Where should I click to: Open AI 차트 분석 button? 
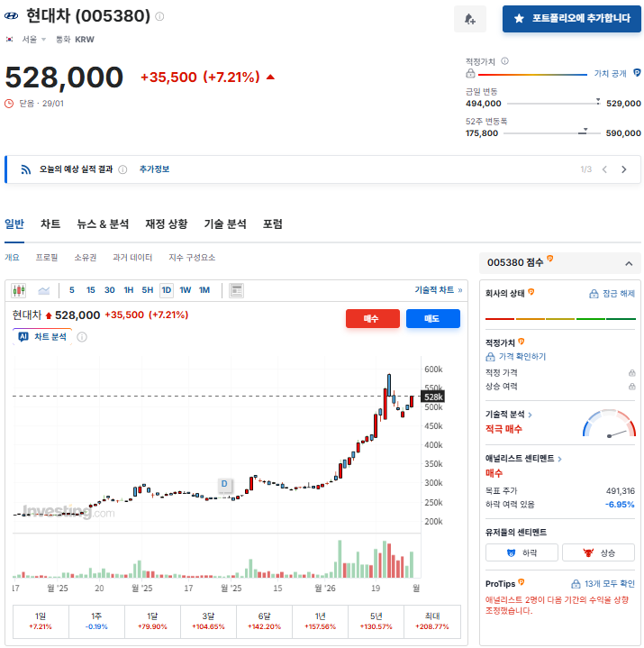[42, 337]
